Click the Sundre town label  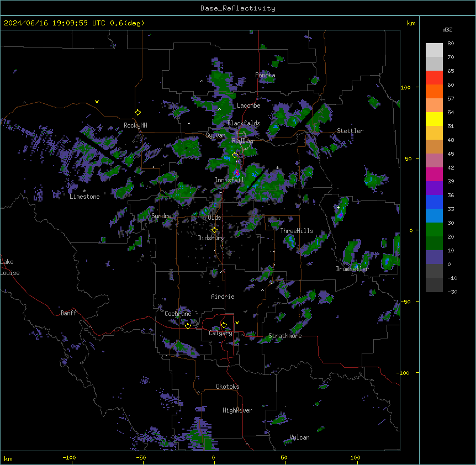point(161,216)
